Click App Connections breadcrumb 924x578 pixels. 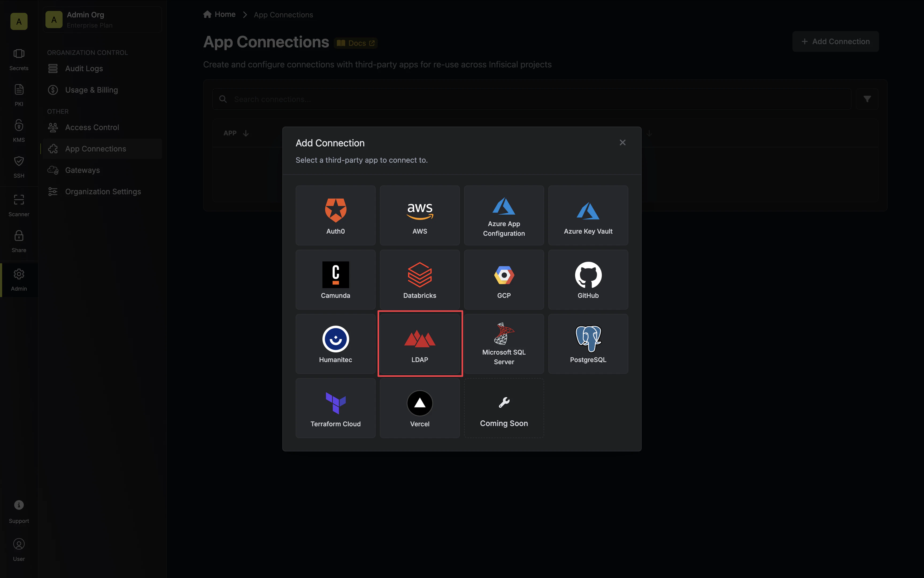[283, 15]
